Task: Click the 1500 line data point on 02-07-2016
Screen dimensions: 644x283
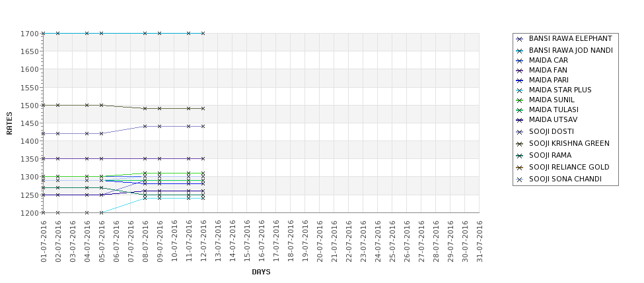Action: point(58,105)
